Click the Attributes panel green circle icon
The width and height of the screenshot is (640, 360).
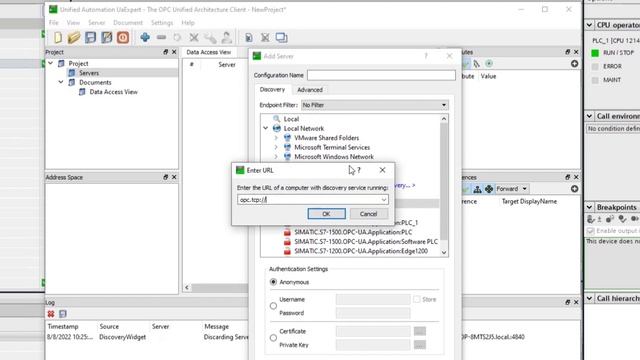(489, 64)
